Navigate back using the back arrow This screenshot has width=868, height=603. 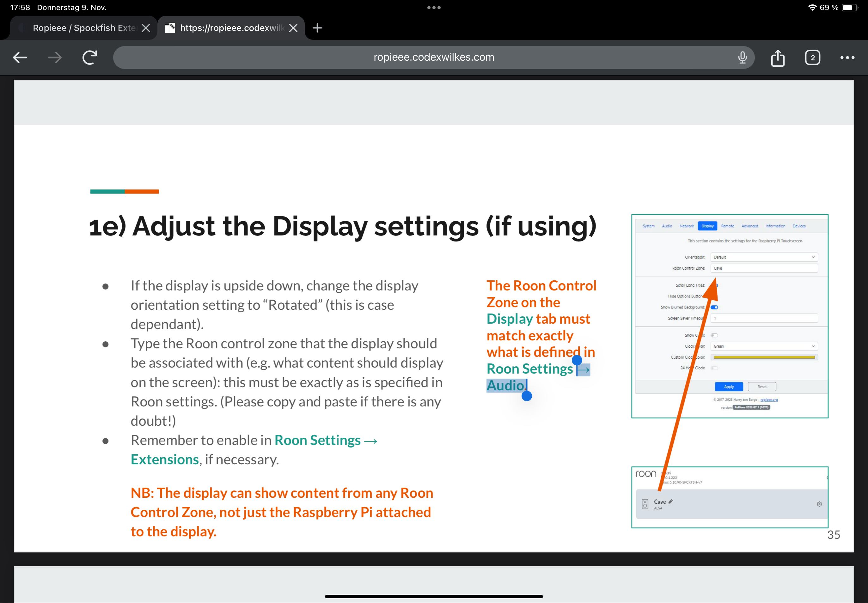pos(20,57)
